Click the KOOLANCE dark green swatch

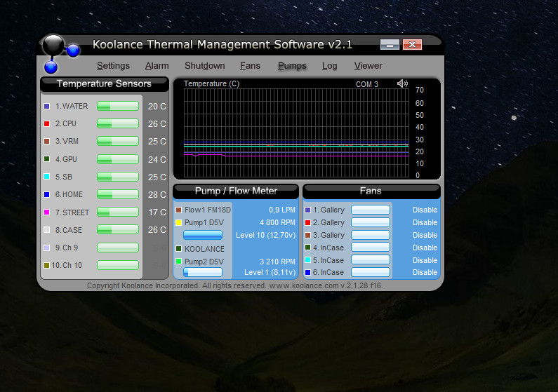pyautogui.click(x=179, y=249)
